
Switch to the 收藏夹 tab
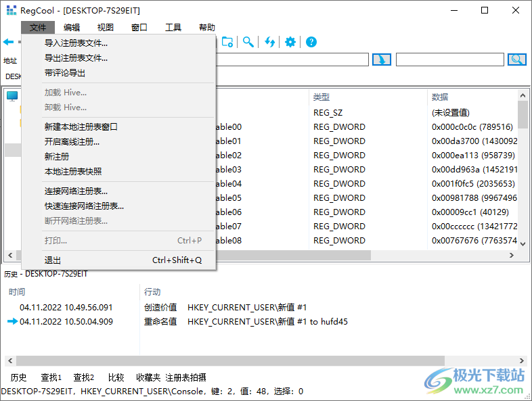coord(148,377)
